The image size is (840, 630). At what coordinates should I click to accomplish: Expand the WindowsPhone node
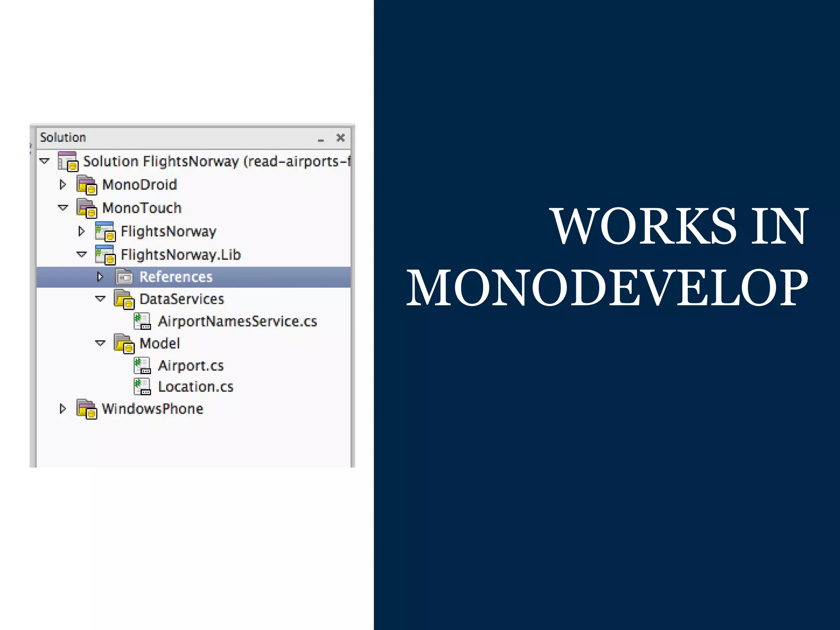(x=63, y=409)
